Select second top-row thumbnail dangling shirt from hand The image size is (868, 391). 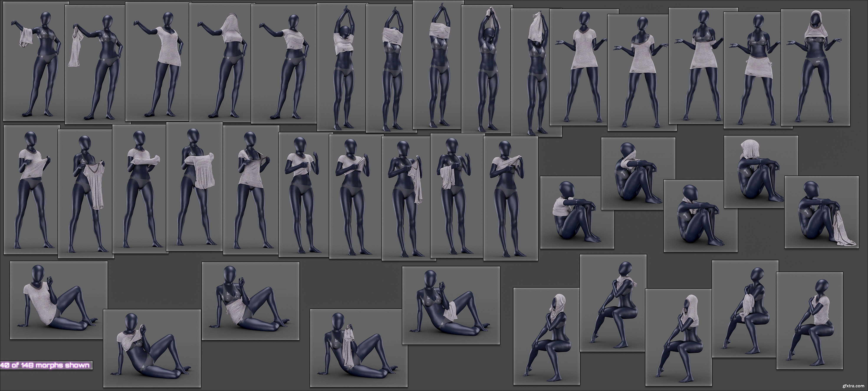coord(95,65)
